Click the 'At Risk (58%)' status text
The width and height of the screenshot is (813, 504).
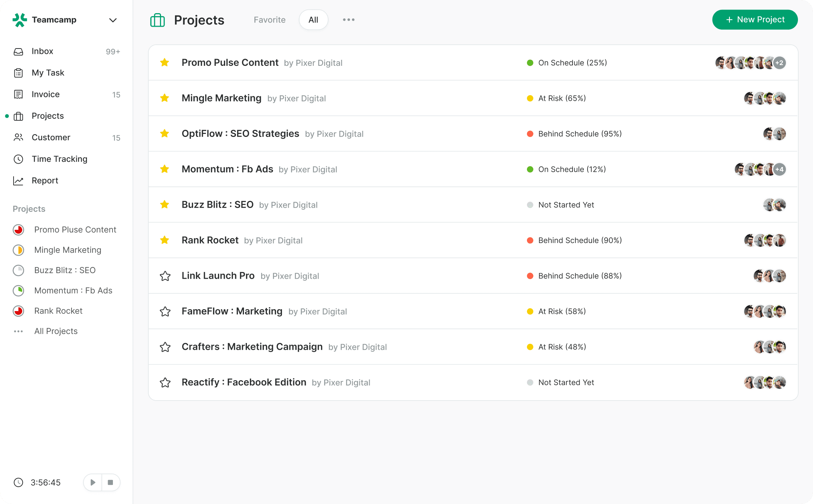(x=562, y=311)
